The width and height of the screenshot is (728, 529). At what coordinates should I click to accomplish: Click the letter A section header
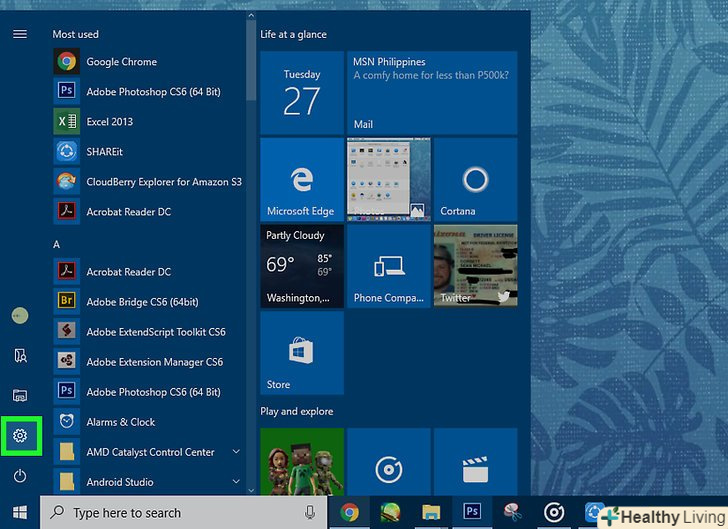57,244
